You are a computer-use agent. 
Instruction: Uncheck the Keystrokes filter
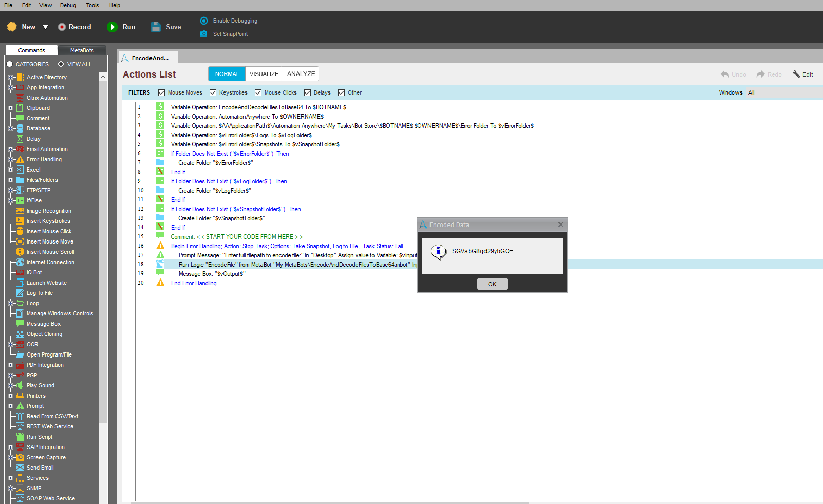coord(213,93)
